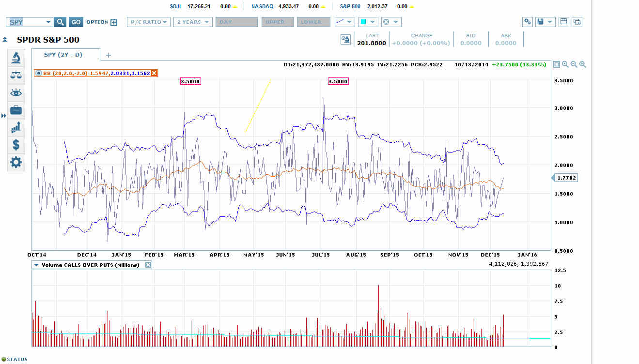Viewport: 639px width, 364px height.
Task: Collapse header with double up arrow beside SPDR
Action: [x=5, y=40]
